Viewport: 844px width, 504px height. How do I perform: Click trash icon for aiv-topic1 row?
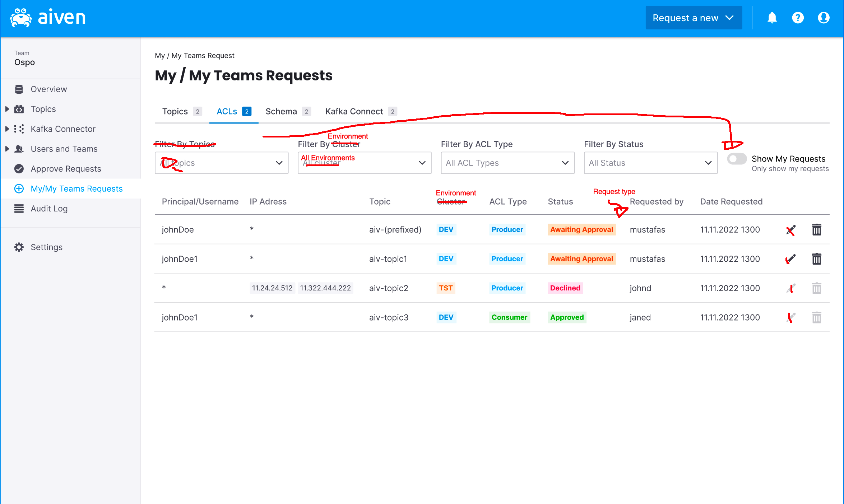(x=816, y=259)
